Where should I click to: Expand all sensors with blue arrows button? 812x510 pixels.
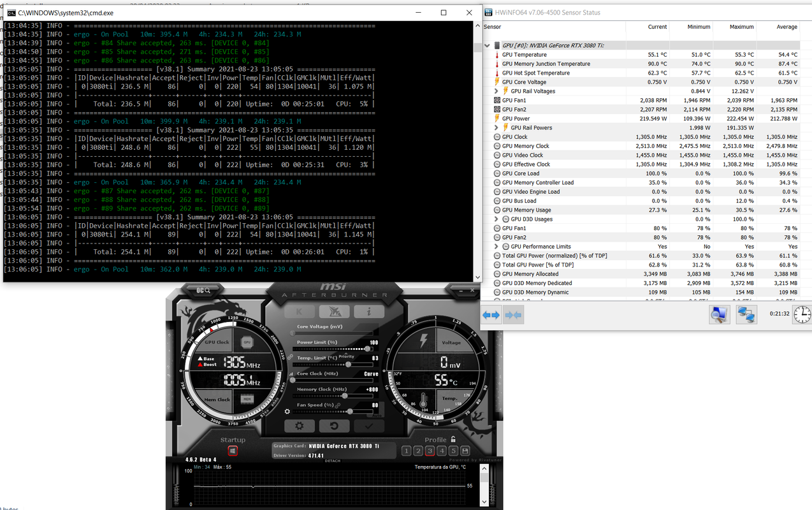[x=491, y=315]
